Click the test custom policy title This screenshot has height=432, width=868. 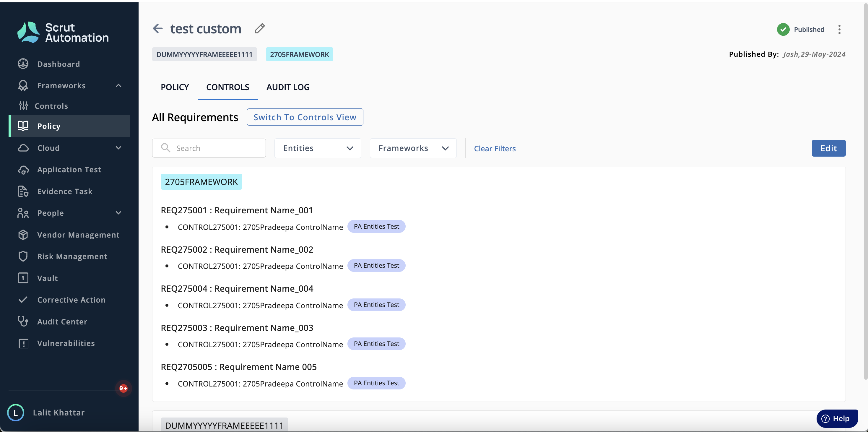coord(206,29)
